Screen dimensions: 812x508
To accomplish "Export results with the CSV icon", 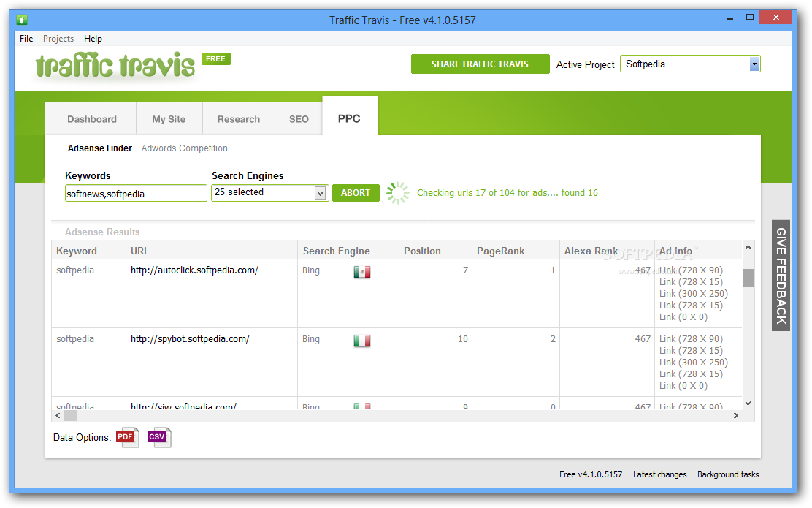I will [x=159, y=438].
